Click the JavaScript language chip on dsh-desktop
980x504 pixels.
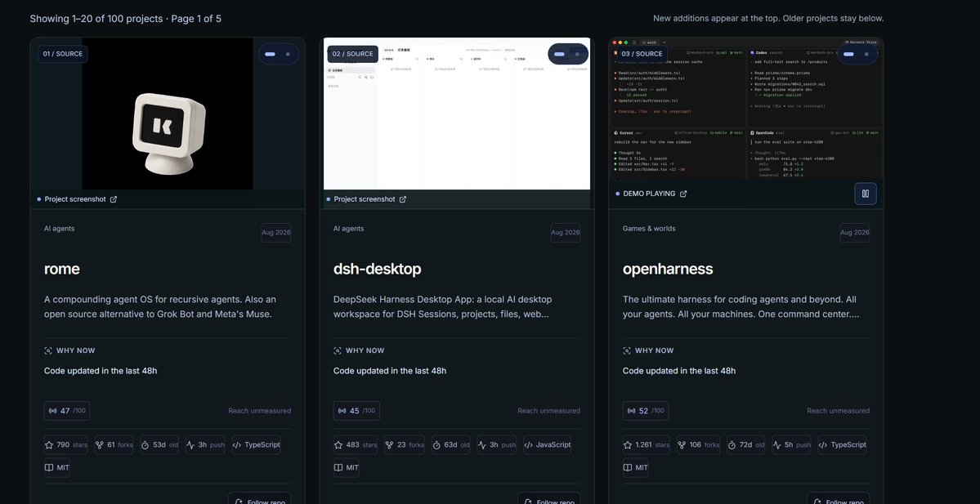point(548,444)
